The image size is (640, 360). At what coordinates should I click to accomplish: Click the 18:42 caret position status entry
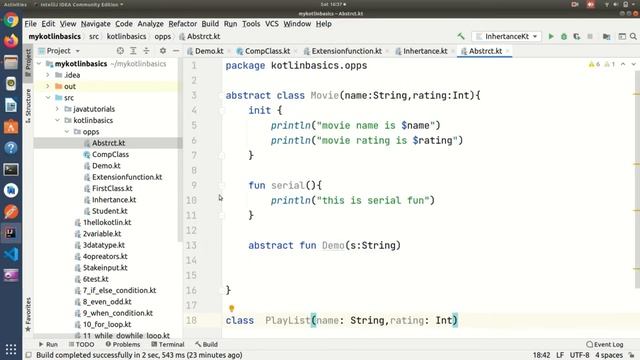542,355
